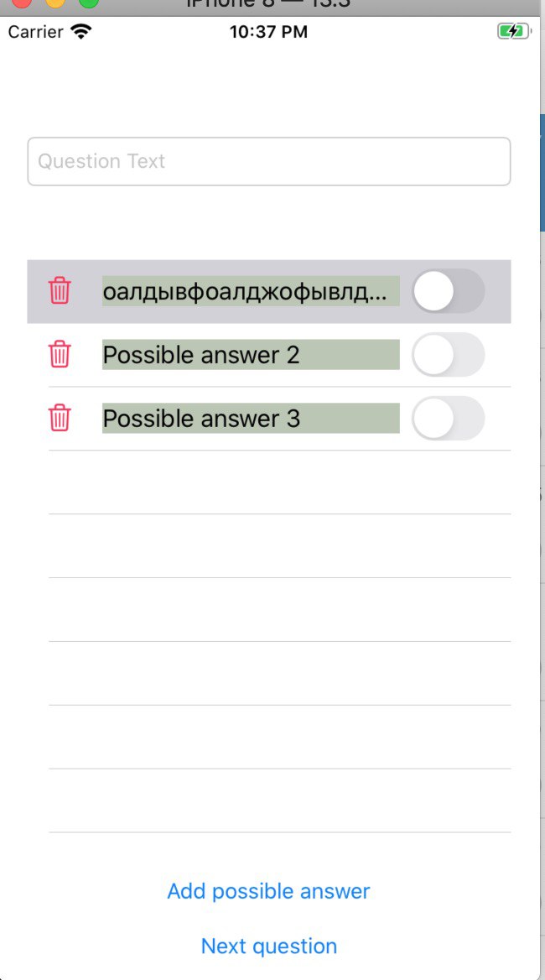This screenshot has height=980, width=545.
Task: Edit the Cyrillic answer text field
Action: click(x=250, y=291)
